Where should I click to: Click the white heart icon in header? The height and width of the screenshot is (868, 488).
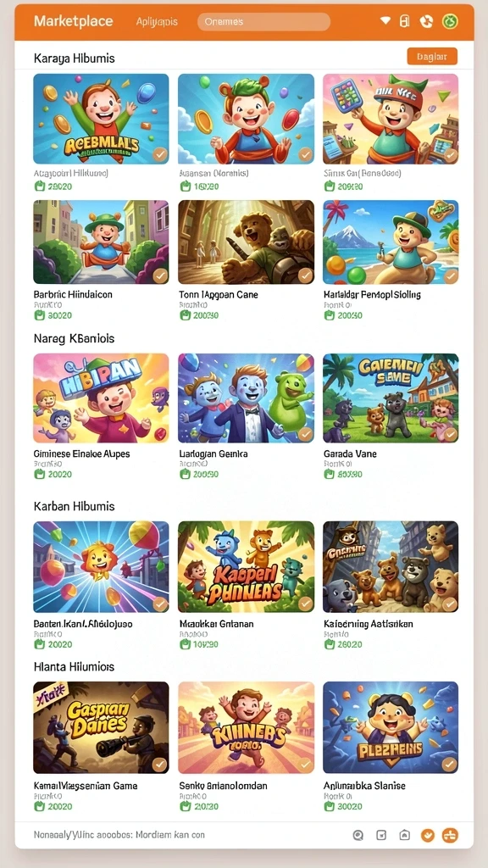point(385,21)
